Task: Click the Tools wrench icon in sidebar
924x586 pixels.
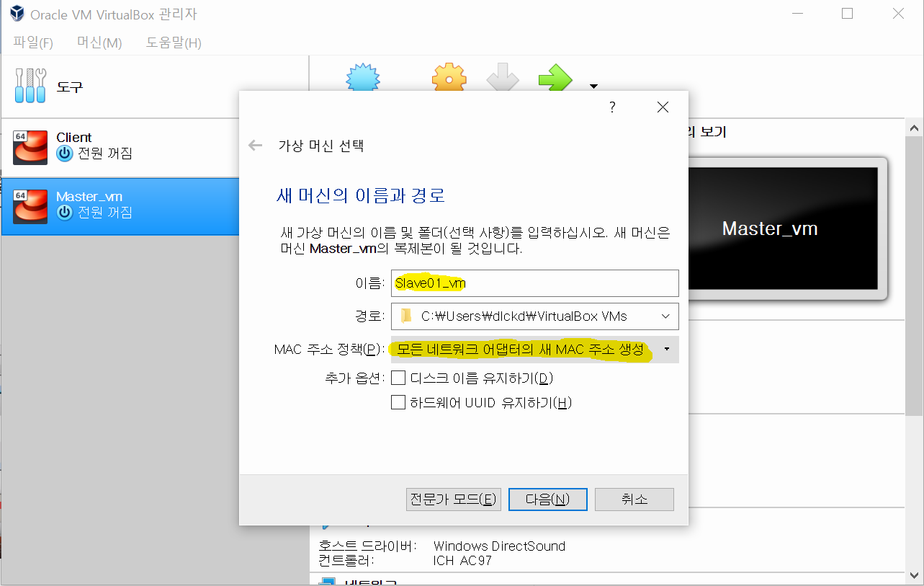Action: (30, 86)
